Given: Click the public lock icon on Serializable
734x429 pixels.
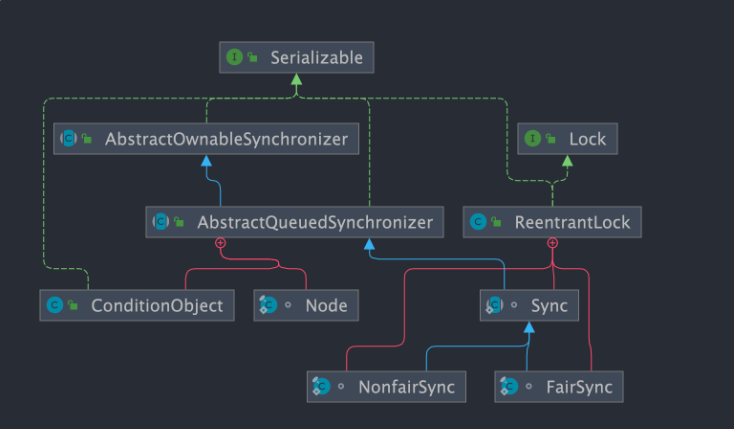Looking at the screenshot, I should tap(253, 58).
